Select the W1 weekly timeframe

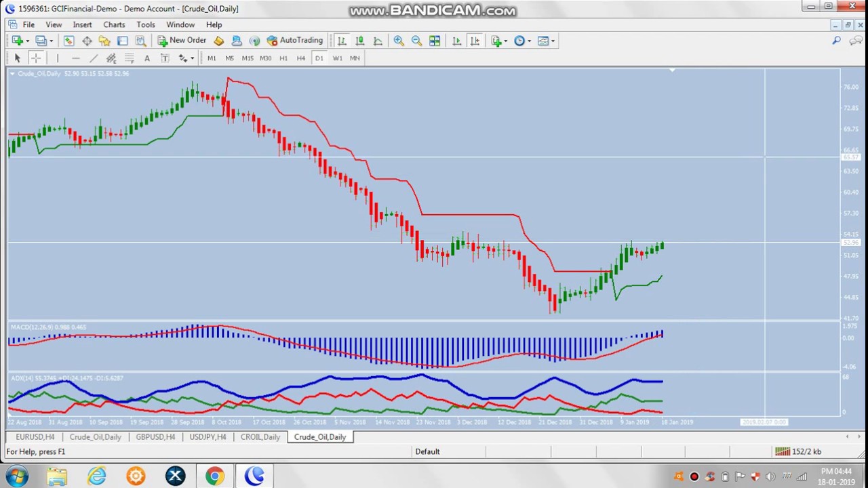[x=337, y=58]
